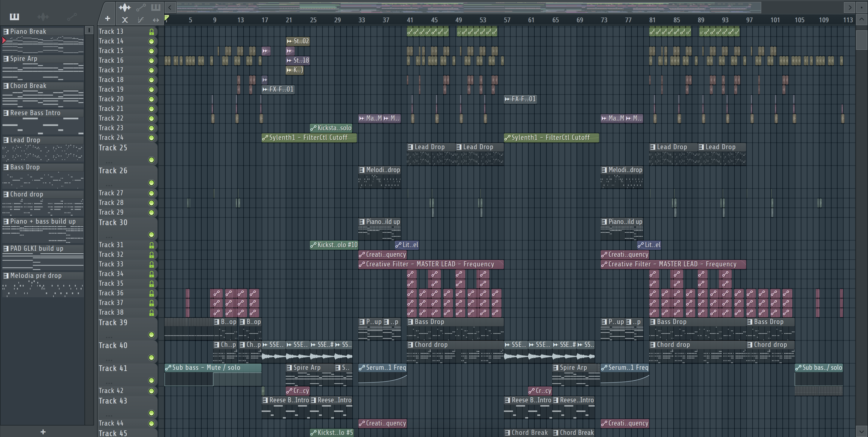Click the green playhead marker at bar 1
Image resolution: width=868 pixels, height=437 pixels.
click(166, 18)
